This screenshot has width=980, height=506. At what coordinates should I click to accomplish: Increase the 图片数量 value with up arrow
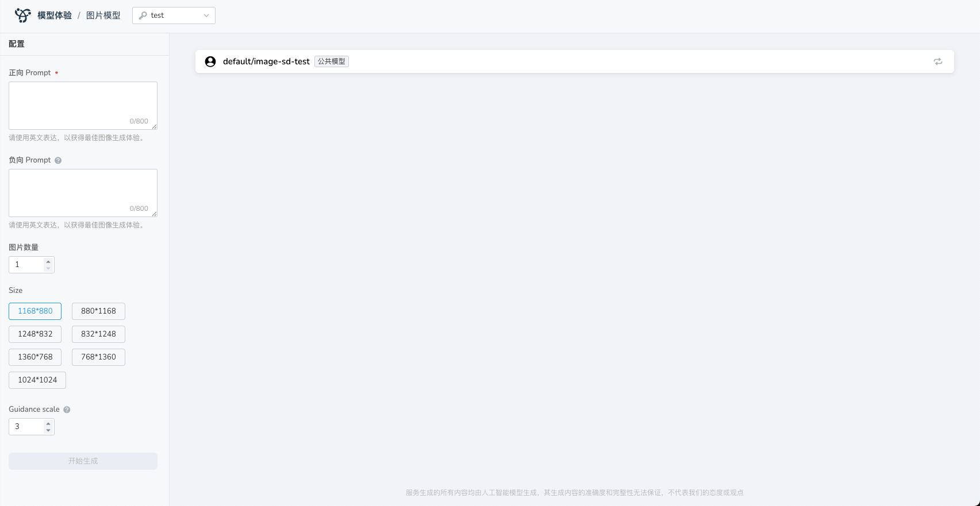[x=48, y=261]
